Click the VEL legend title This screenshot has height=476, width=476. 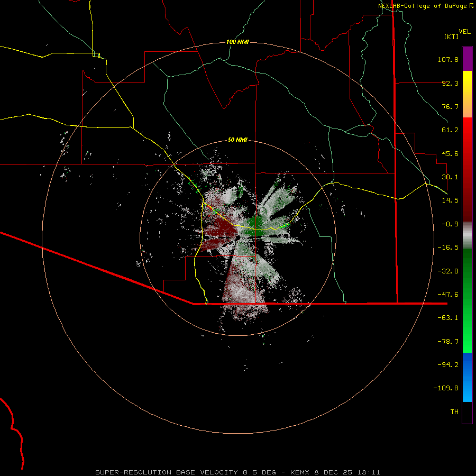tap(464, 32)
